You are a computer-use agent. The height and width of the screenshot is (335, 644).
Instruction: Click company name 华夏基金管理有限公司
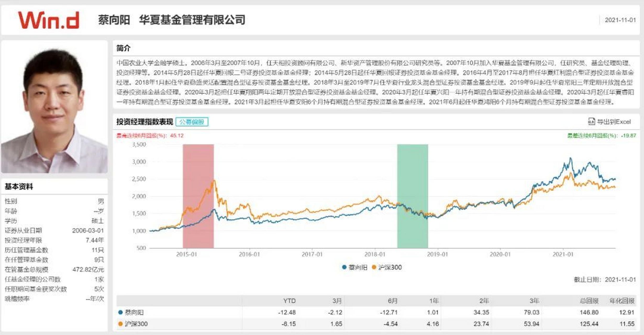[192, 20]
